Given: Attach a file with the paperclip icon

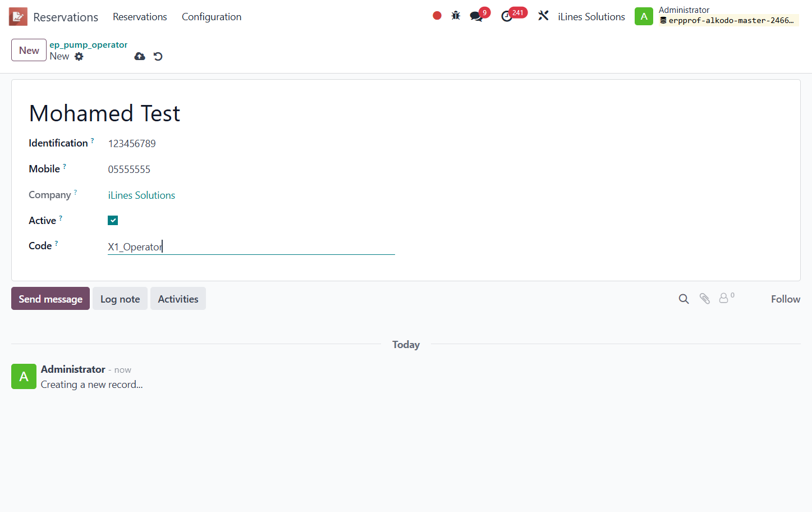Looking at the screenshot, I should (x=705, y=299).
